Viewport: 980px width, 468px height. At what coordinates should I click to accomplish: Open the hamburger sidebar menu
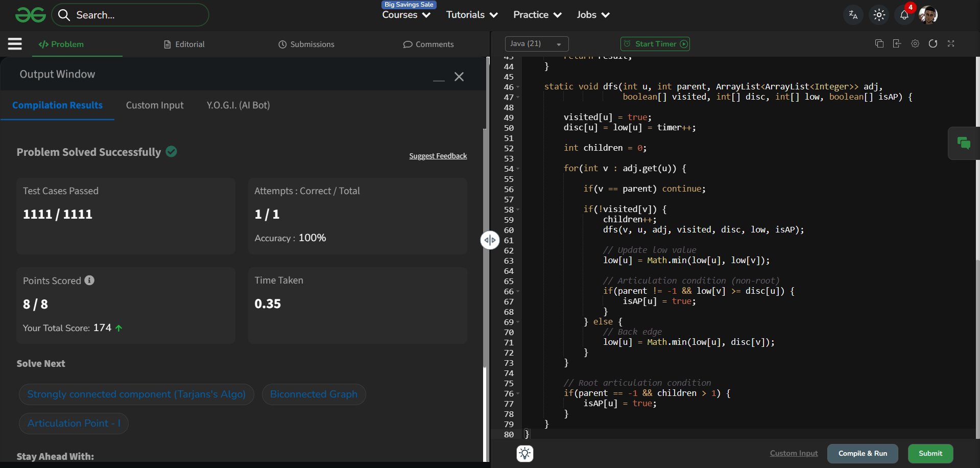pos(15,44)
